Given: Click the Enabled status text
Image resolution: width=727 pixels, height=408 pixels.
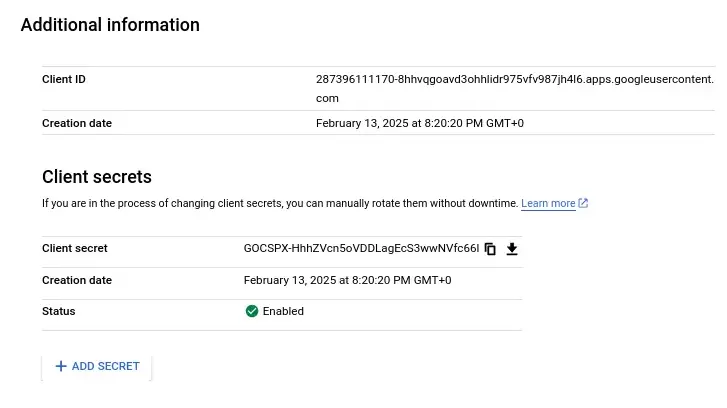Looking at the screenshot, I should click(x=283, y=311).
